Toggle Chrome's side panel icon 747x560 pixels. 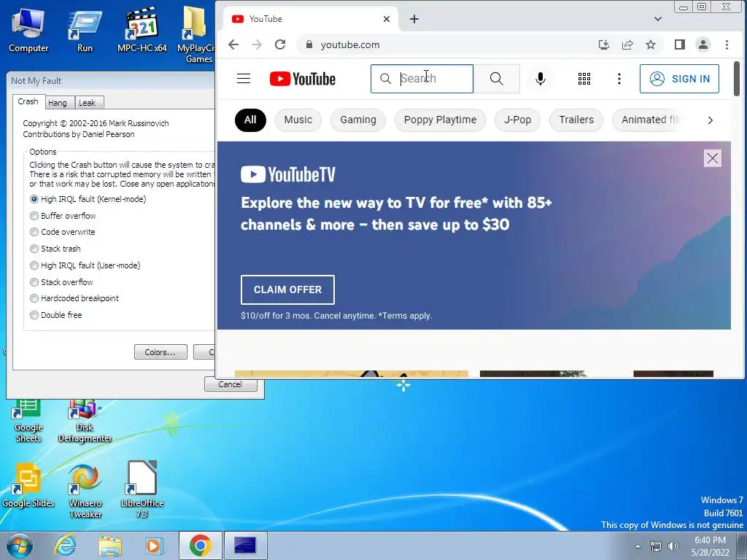click(680, 44)
